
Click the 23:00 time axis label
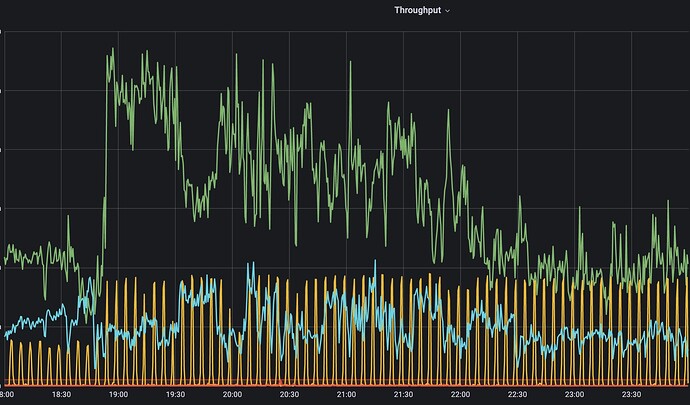(x=574, y=394)
